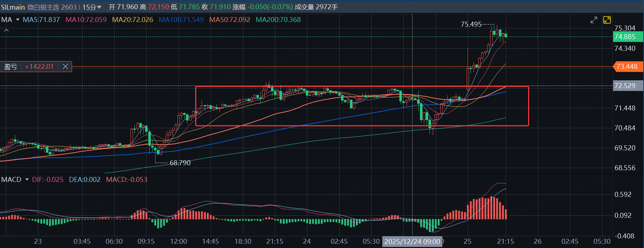Click the DIF:-0.025 reading
This screenshot has width=644, height=248.
(x=48, y=180)
